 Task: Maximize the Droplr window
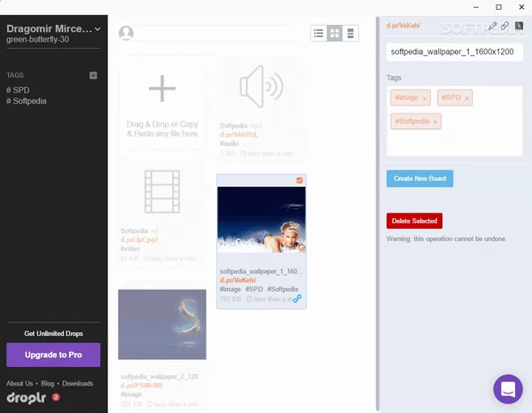tap(498, 7)
